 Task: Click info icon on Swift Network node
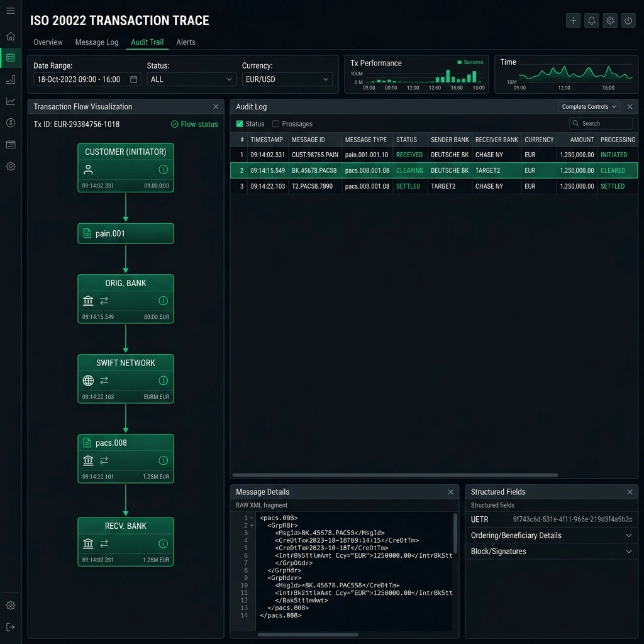[x=163, y=380]
